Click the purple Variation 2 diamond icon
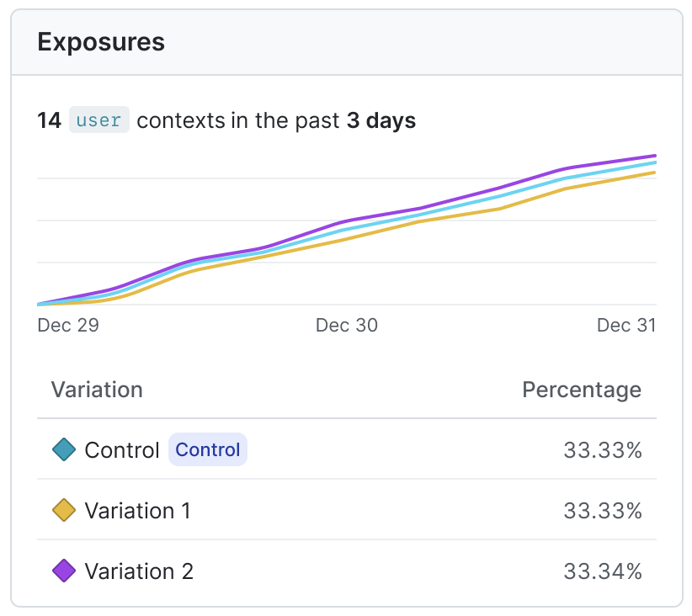Screen dimensions: 692x616 coord(64,571)
